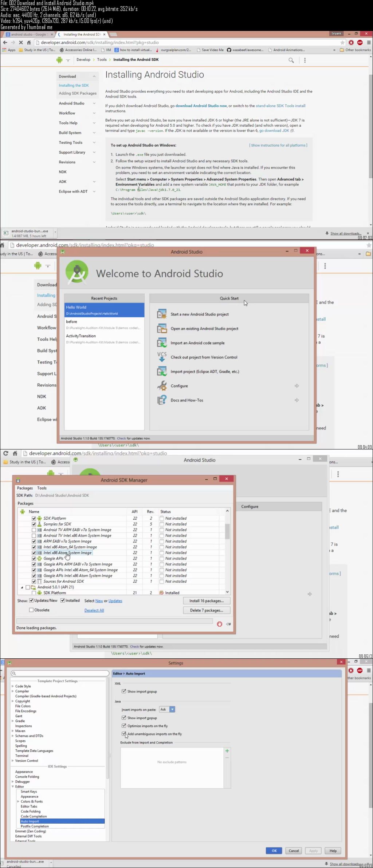Check 'Android TV ARM EABI v7a System Image'
373x868 pixels.
(34, 530)
